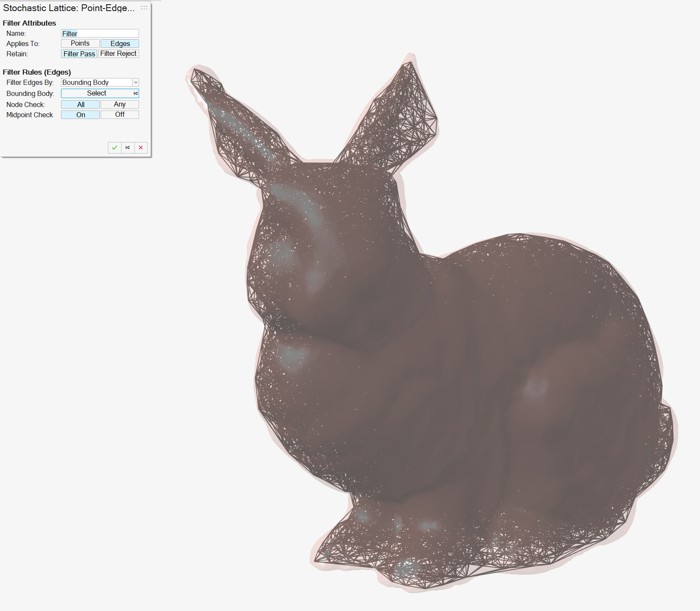This screenshot has height=611, width=700.
Task: Cancel the dialog with the red X
Action: (141, 148)
